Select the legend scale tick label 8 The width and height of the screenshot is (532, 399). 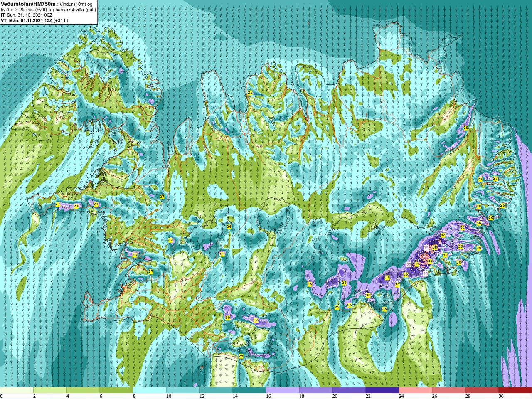pyautogui.click(x=134, y=396)
